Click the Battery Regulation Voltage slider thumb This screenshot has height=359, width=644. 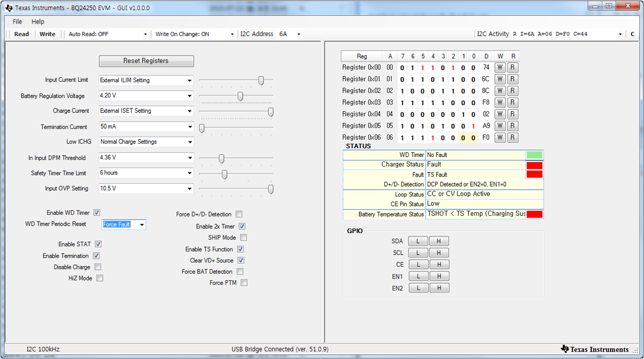(240, 96)
